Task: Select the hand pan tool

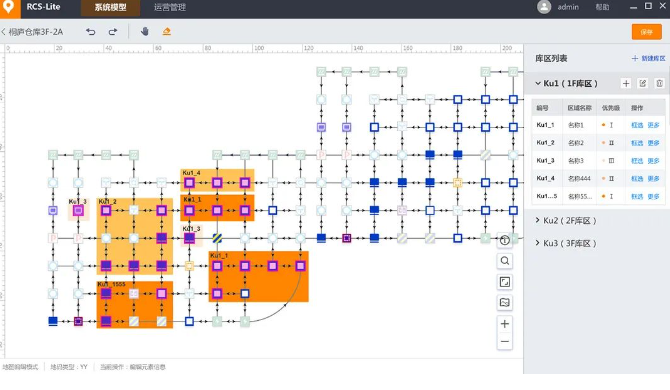Action: pyautogui.click(x=145, y=31)
